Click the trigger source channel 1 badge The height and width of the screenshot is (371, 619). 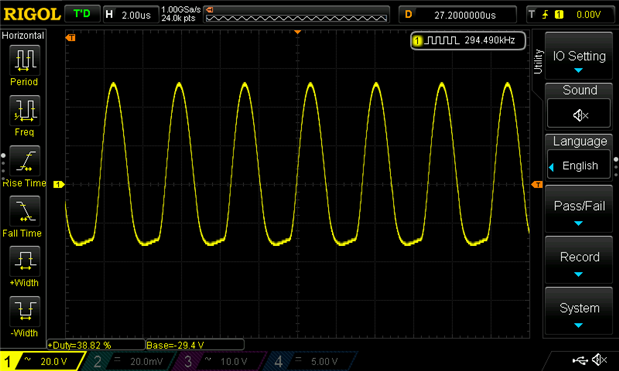(559, 15)
